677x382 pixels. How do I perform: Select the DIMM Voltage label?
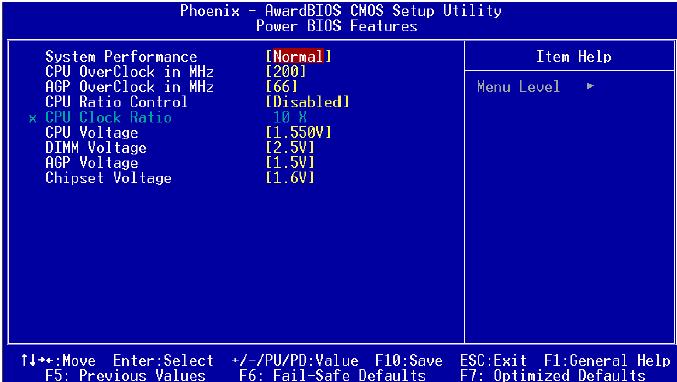click(x=95, y=148)
